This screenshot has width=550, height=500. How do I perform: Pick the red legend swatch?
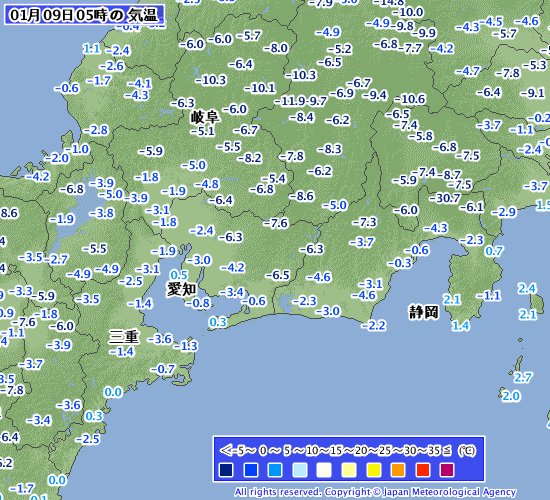(422, 470)
